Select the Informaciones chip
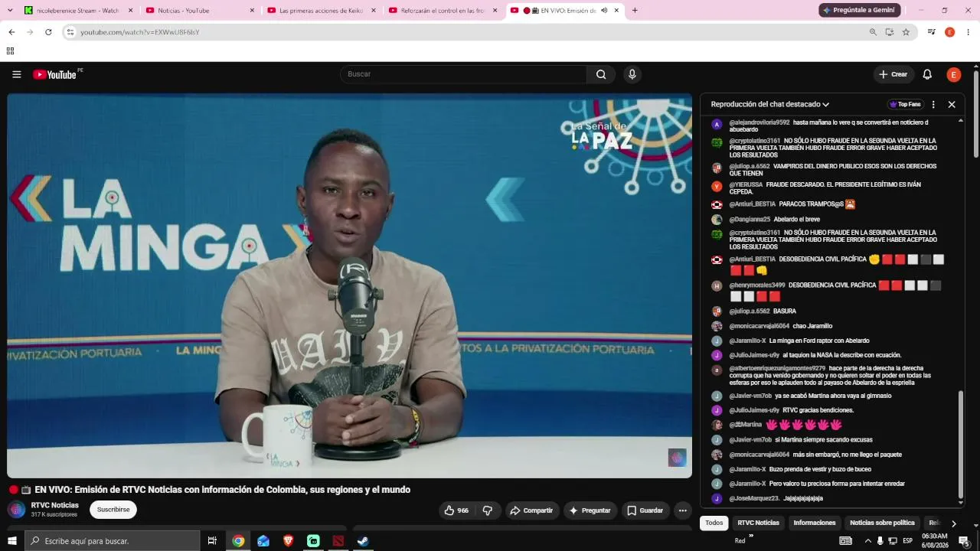 pyautogui.click(x=815, y=523)
